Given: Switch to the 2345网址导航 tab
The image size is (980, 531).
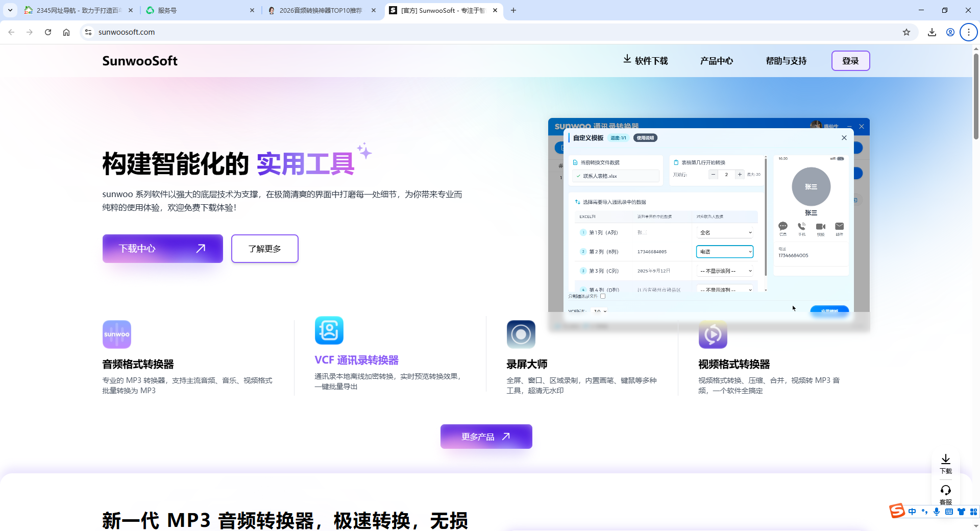Looking at the screenshot, I should [x=79, y=10].
